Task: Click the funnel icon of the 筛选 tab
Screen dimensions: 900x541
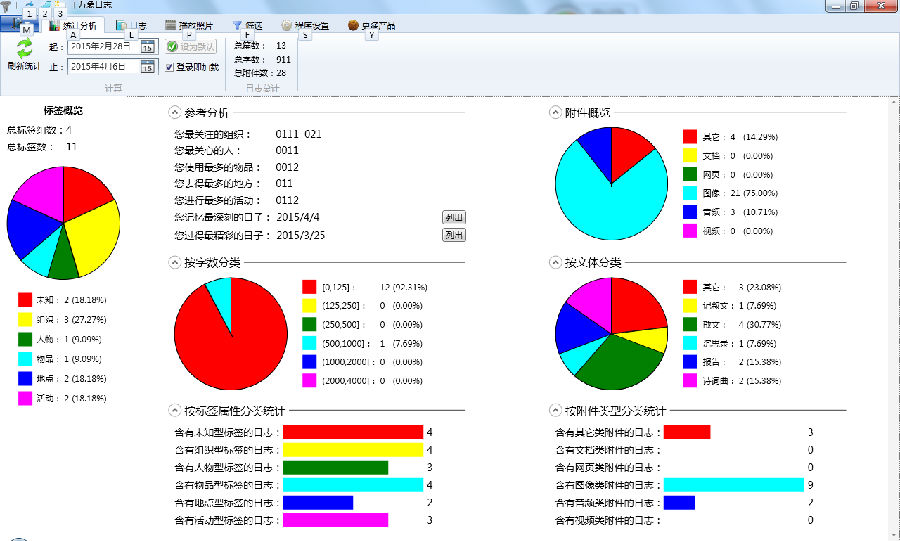Action: (237, 25)
